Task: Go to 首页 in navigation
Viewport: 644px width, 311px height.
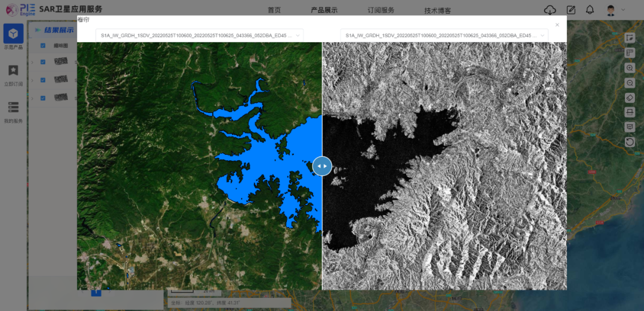Action: 274,10
